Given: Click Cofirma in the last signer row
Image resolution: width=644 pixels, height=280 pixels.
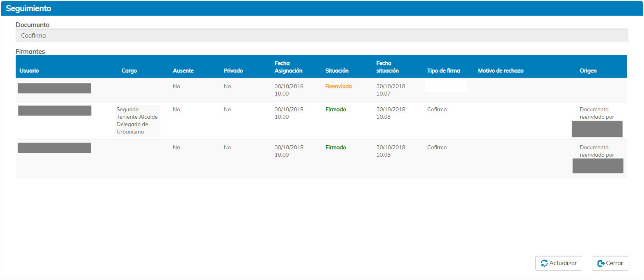Looking at the screenshot, I should tap(437, 147).
